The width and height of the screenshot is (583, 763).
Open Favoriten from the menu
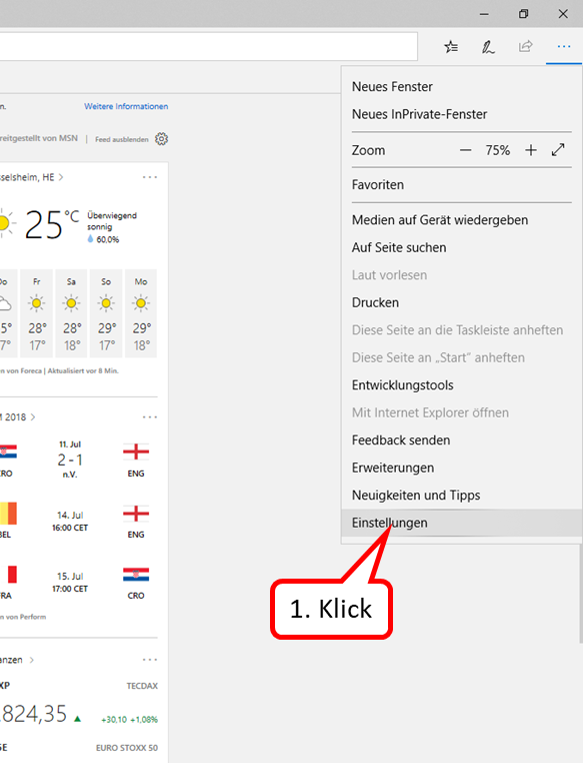click(x=461, y=185)
